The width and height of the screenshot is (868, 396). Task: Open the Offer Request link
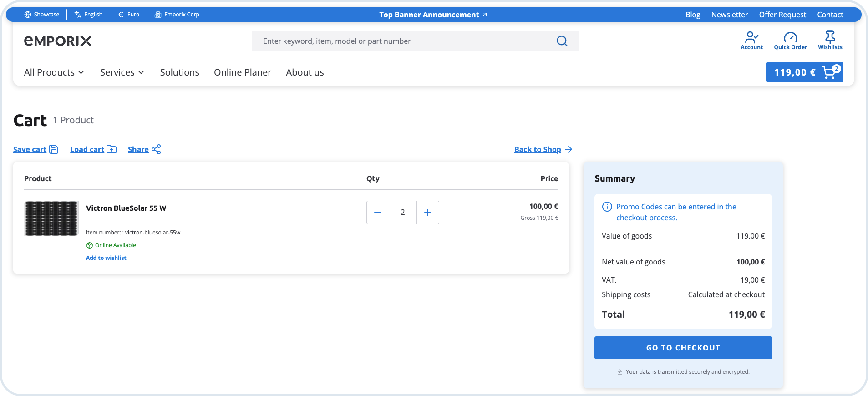pyautogui.click(x=782, y=15)
